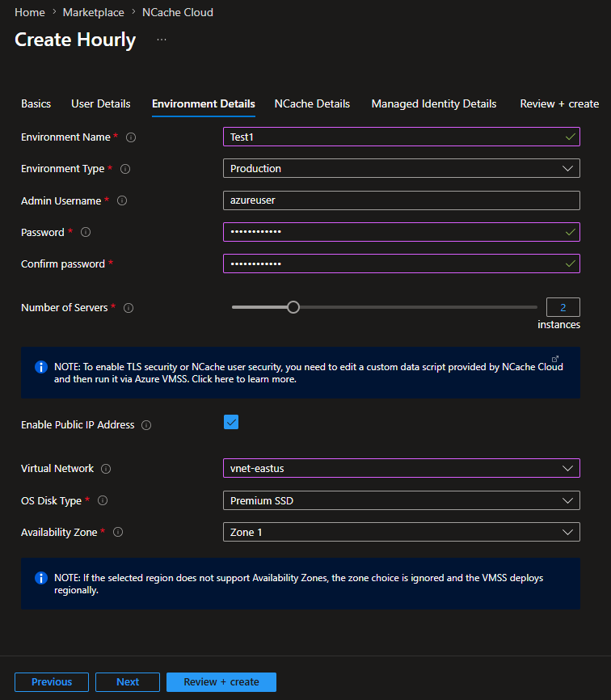The height and width of the screenshot is (700, 611).
Task: Click blue info icon in TLS security note
Action: pyautogui.click(x=41, y=367)
